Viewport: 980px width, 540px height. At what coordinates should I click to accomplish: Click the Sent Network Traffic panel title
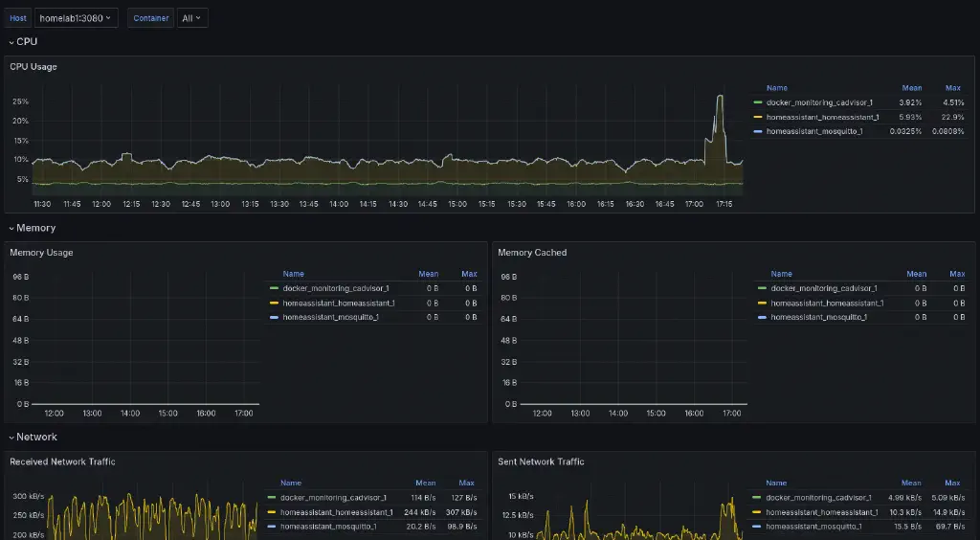(541, 461)
